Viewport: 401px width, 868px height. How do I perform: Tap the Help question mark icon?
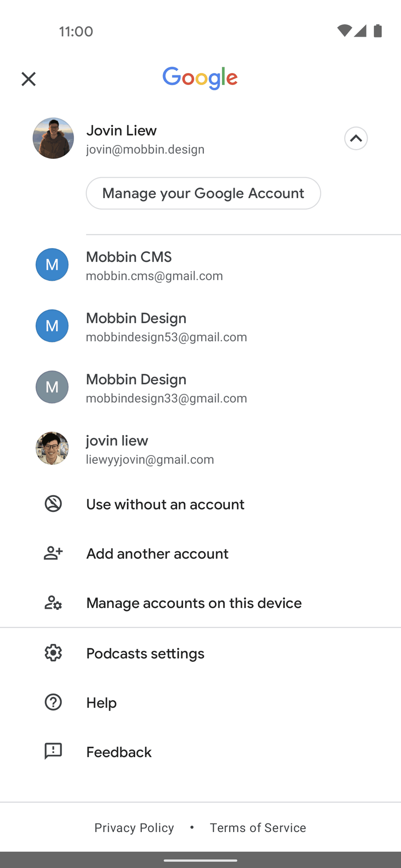(x=53, y=703)
